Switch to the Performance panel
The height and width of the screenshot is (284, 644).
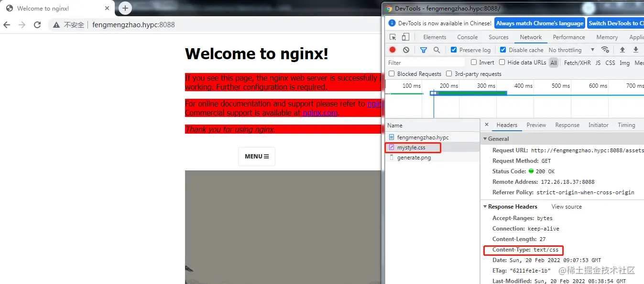click(568, 37)
